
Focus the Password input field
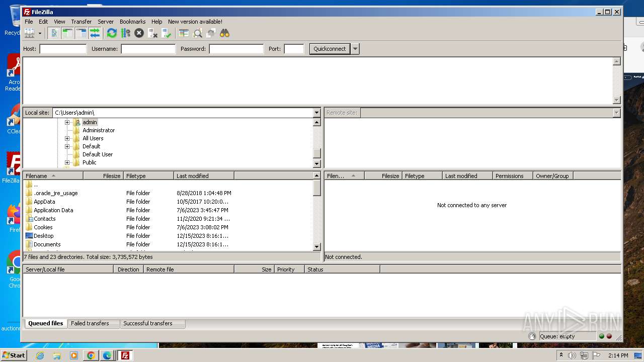(236, 49)
